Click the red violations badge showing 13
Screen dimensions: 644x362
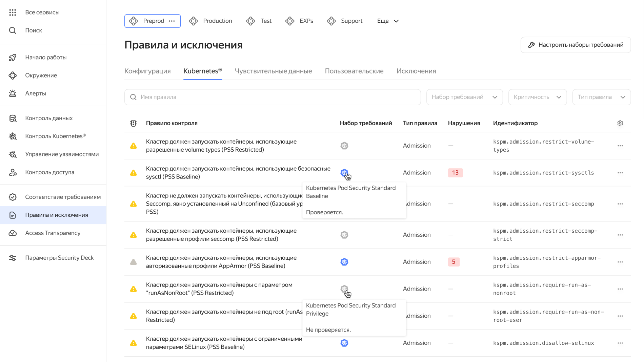(x=455, y=173)
